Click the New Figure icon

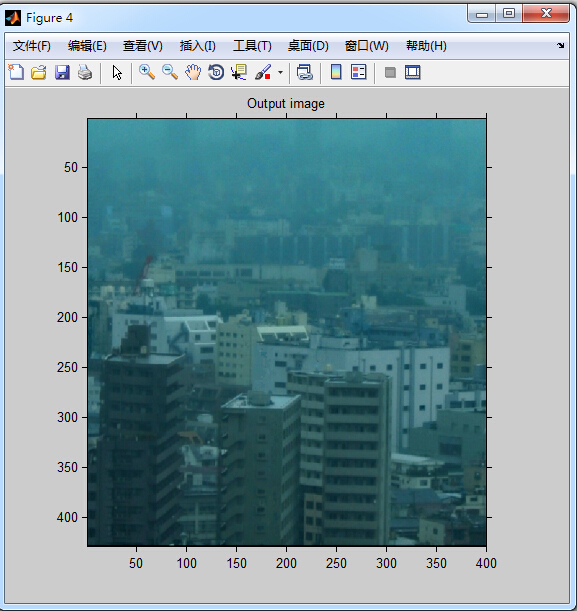click(x=16, y=72)
